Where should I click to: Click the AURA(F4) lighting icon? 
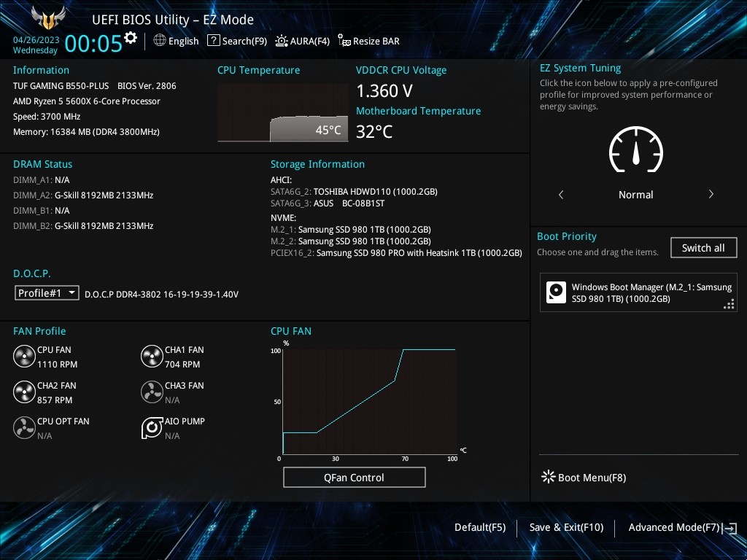pos(282,41)
